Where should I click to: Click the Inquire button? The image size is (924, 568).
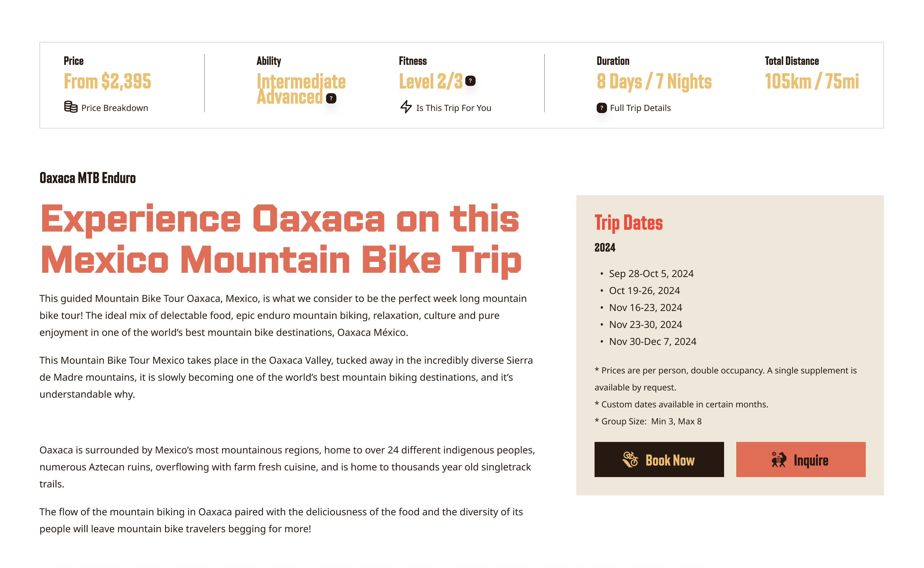(800, 460)
